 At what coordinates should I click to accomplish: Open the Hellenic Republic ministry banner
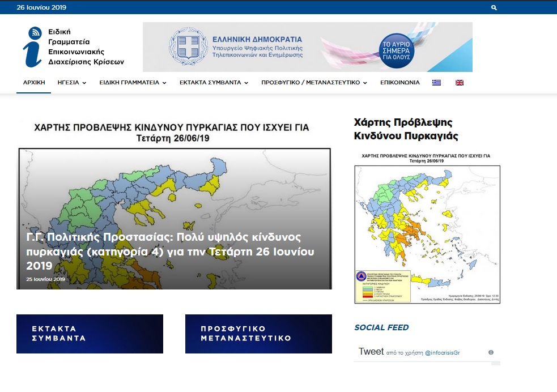[x=308, y=47]
